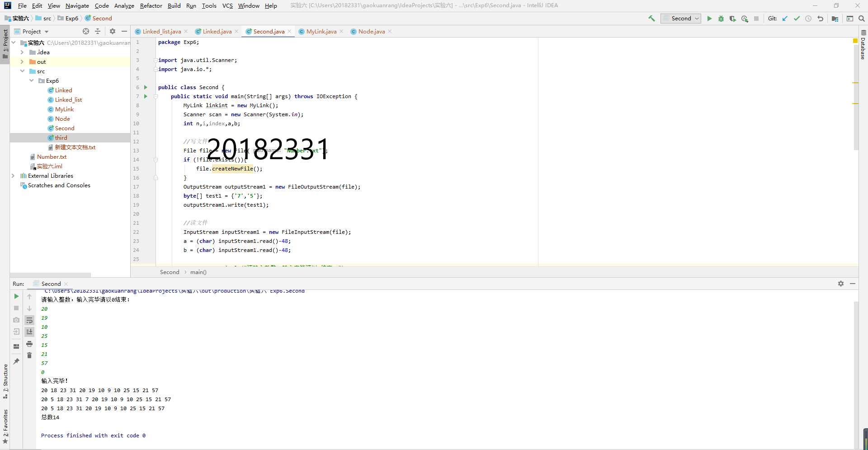
Task: Click the Build project hammer icon
Action: coord(651,19)
